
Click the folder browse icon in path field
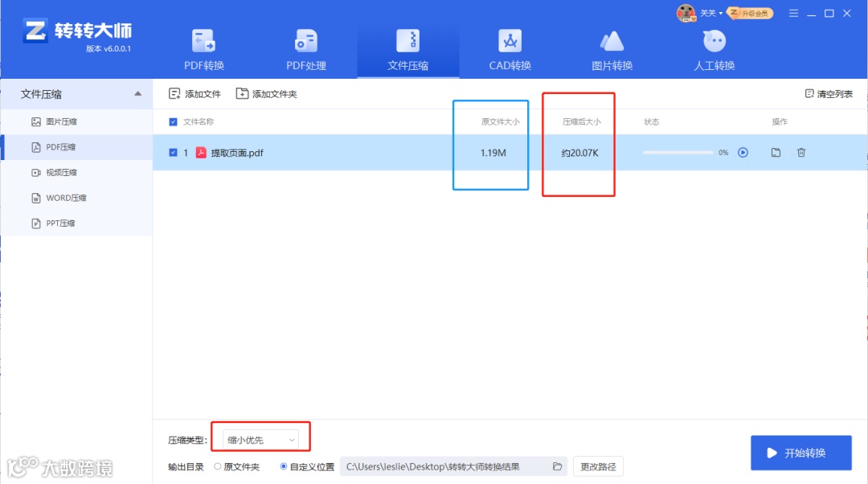tap(557, 466)
